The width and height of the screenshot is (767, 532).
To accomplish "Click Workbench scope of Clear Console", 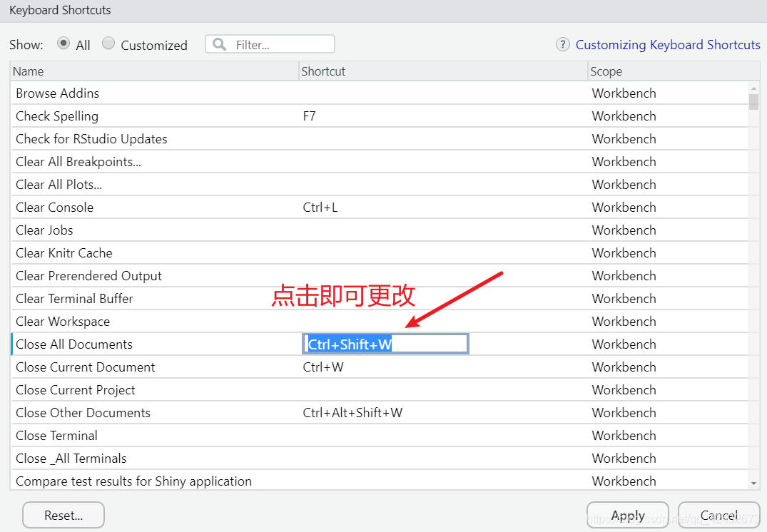I will point(624,208).
